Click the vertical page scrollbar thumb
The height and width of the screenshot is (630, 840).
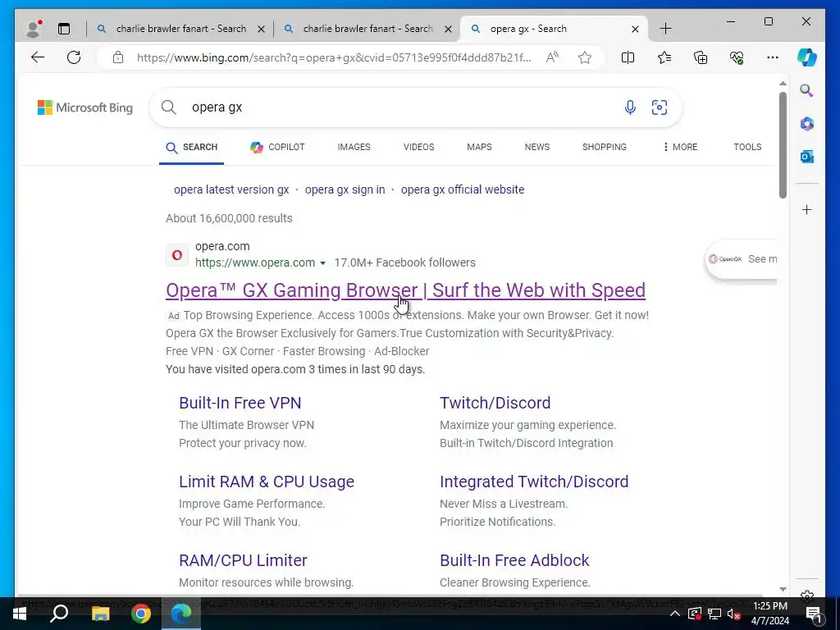click(x=783, y=144)
